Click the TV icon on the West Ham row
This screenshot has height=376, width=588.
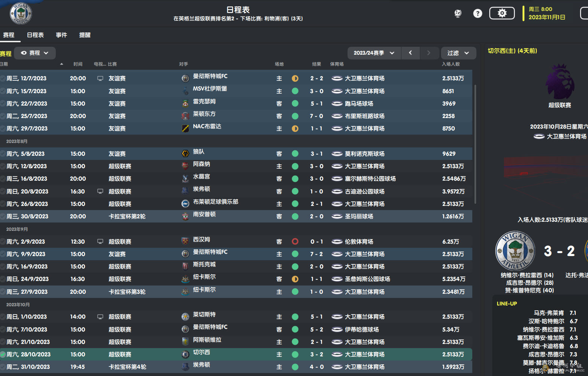100,241
